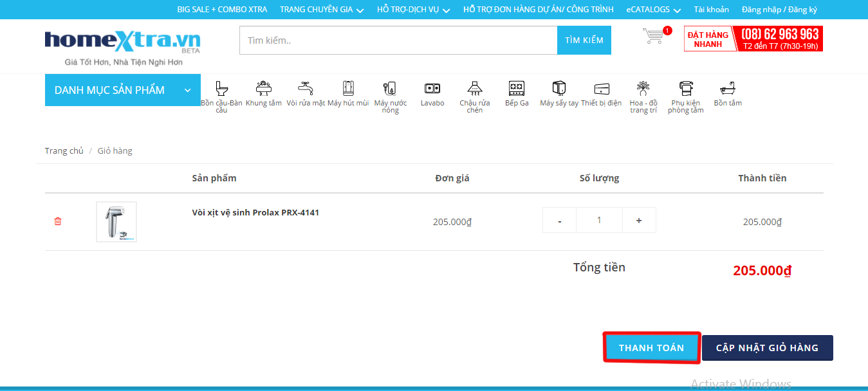Click CẬP NHẬT GIỎ HÀNG button
This screenshot has width=868, height=391.
click(768, 348)
